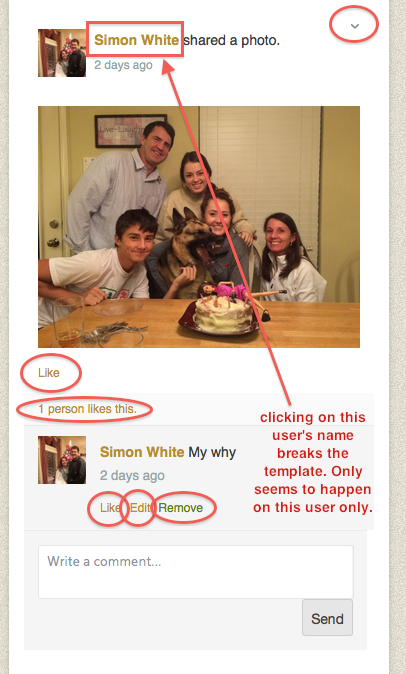The image size is (406, 674).
Task: Open Simon White's name in the comment
Action: point(142,452)
